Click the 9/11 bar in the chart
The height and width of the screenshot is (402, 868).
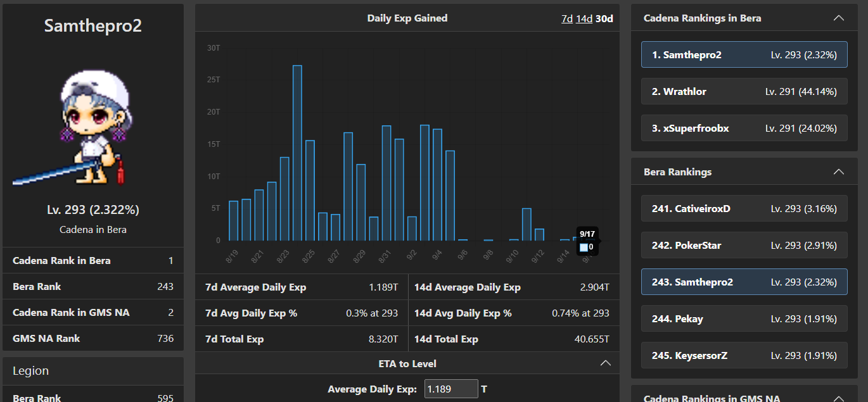click(527, 224)
